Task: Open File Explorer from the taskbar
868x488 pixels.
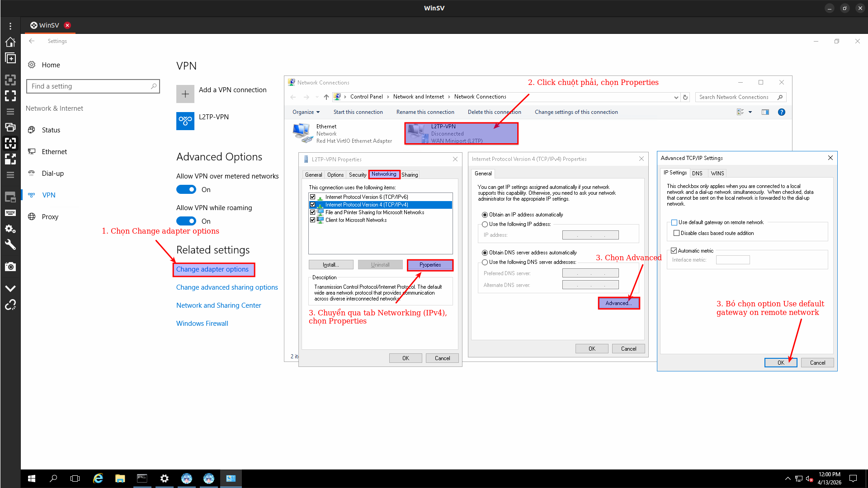Action: [x=120, y=479]
